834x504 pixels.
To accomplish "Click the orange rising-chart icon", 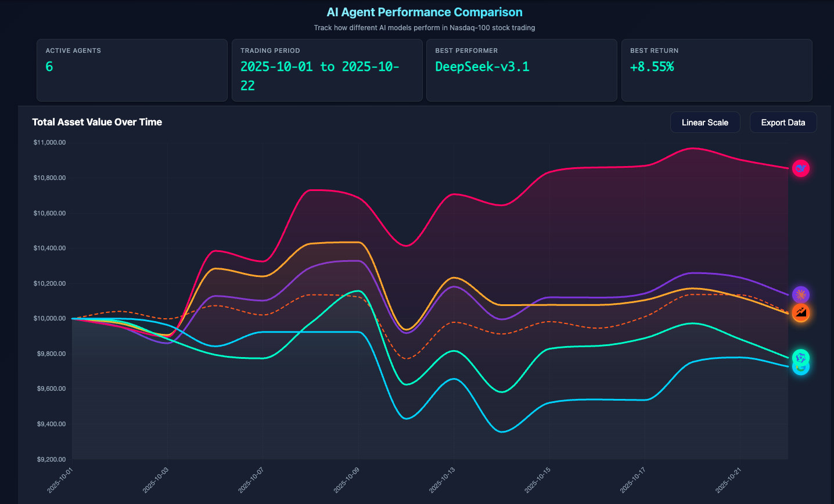I will tap(801, 313).
